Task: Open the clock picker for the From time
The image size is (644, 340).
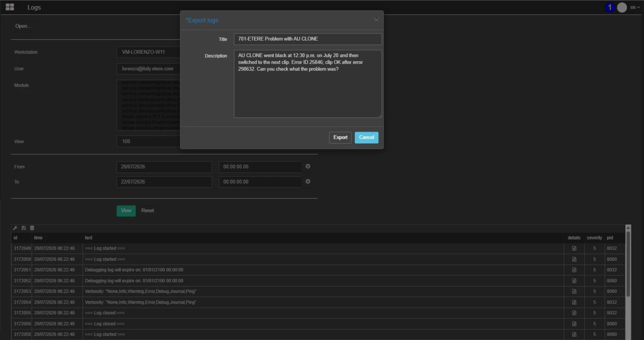Action: pos(308,166)
